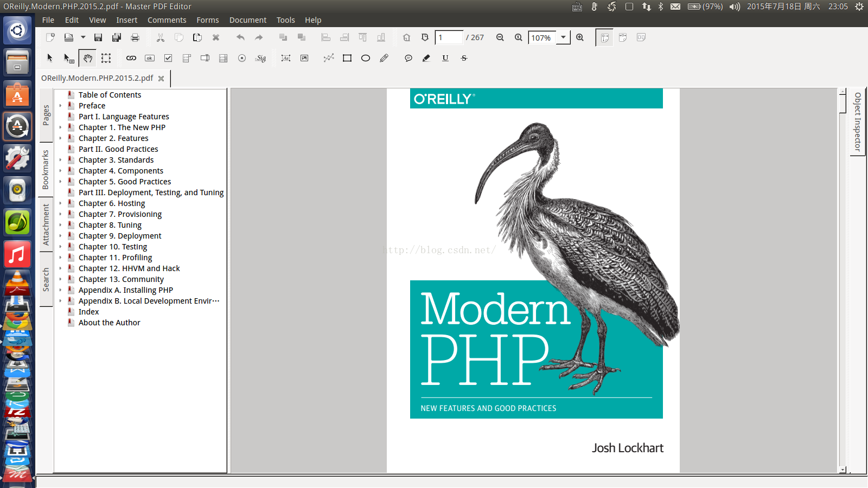Viewport: 868px width, 488px height.
Task: Toggle the Hand tool
Action: (88, 58)
